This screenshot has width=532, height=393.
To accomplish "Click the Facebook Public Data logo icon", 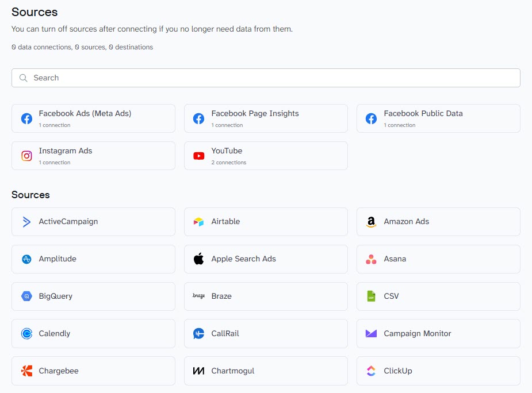I will click(x=371, y=118).
